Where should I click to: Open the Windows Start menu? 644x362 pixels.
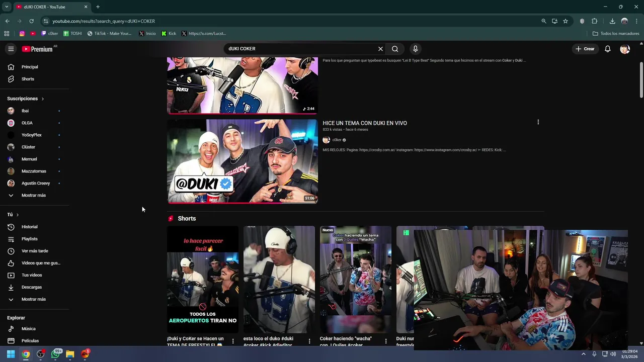pyautogui.click(x=11, y=354)
